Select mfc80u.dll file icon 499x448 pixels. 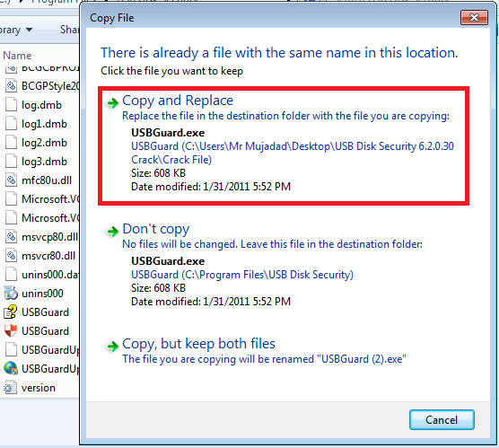pyautogui.click(x=11, y=180)
